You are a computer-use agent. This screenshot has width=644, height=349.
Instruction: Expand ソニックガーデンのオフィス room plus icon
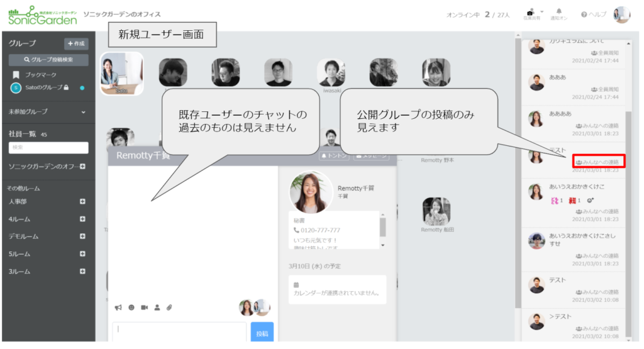coord(82,166)
